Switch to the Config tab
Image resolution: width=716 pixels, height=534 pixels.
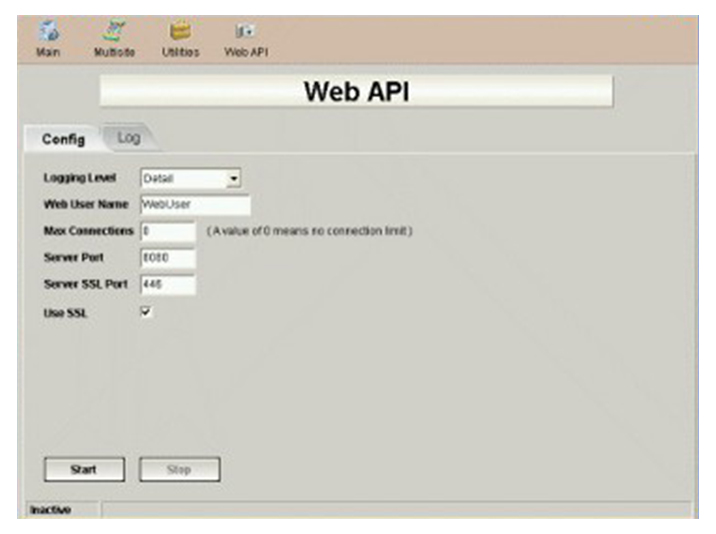63,140
